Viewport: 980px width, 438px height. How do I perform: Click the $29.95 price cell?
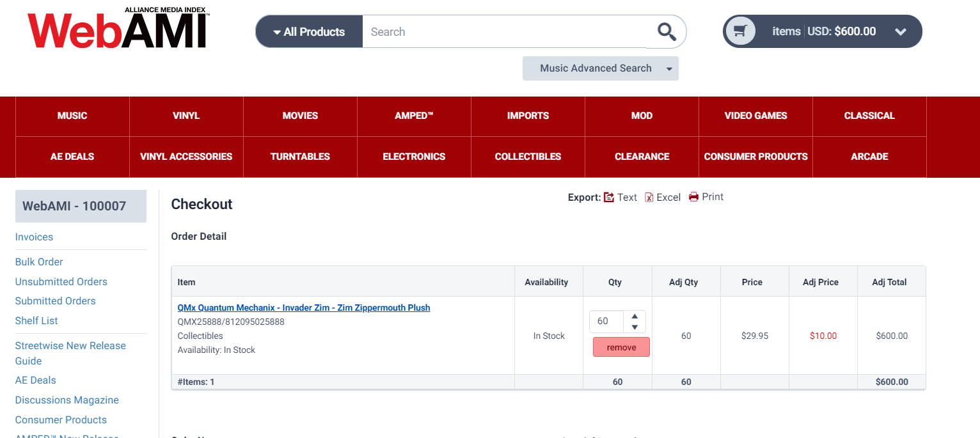755,336
